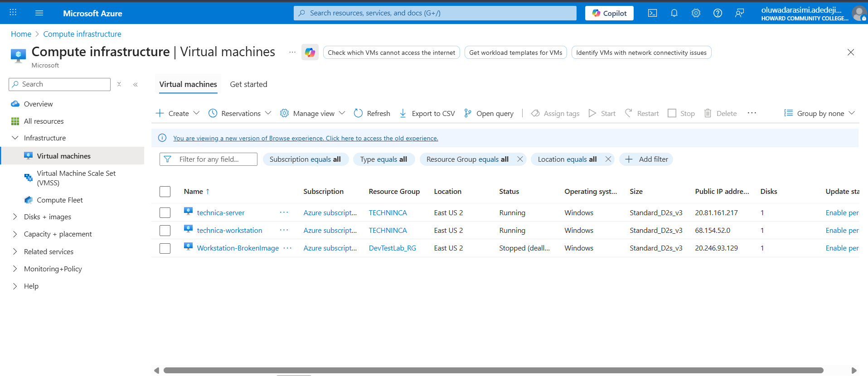This screenshot has height=376, width=868.
Task: Click the global search resources field
Action: (x=435, y=13)
